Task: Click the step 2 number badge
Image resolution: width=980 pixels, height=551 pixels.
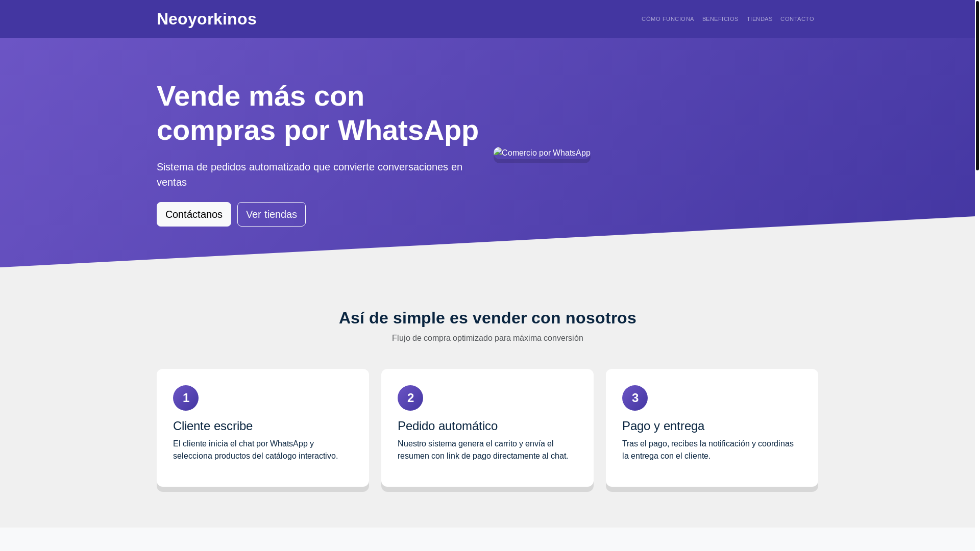Action: point(410,398)
